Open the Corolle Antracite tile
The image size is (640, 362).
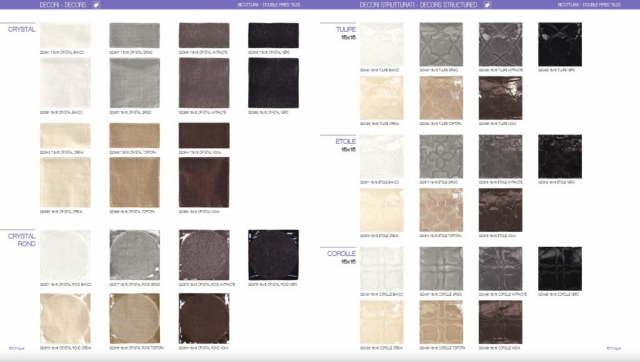click(x=500, y=269)
